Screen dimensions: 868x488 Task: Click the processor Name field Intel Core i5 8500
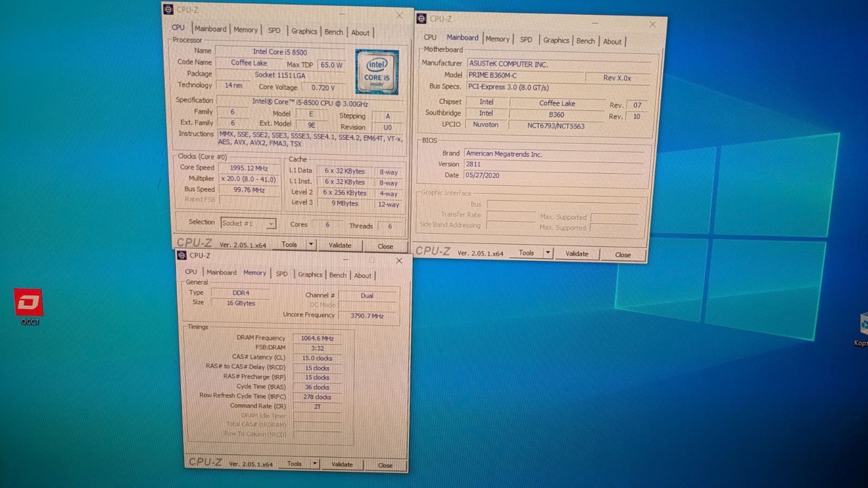[280, 52]
